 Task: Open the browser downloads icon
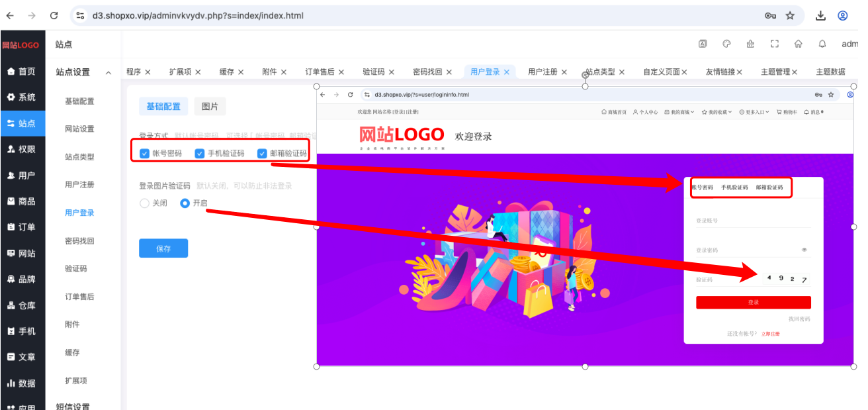[821, 15]
